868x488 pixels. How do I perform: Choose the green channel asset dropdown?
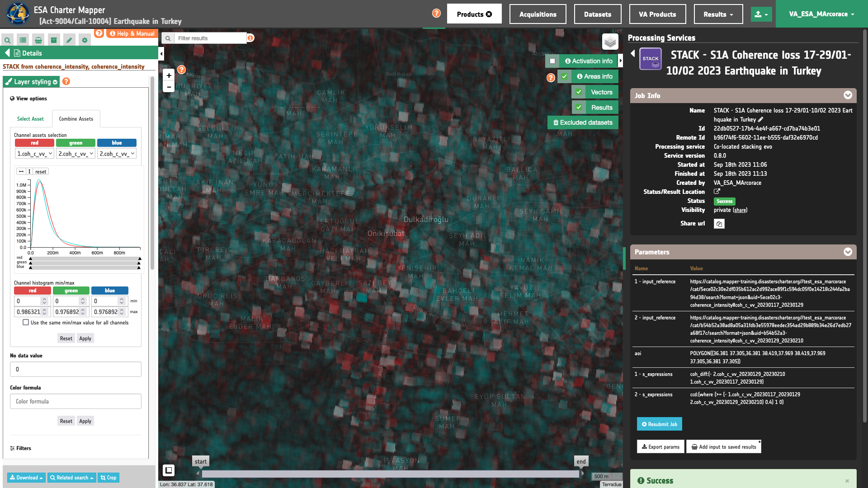pyautogui.click(x=76, y=154)
